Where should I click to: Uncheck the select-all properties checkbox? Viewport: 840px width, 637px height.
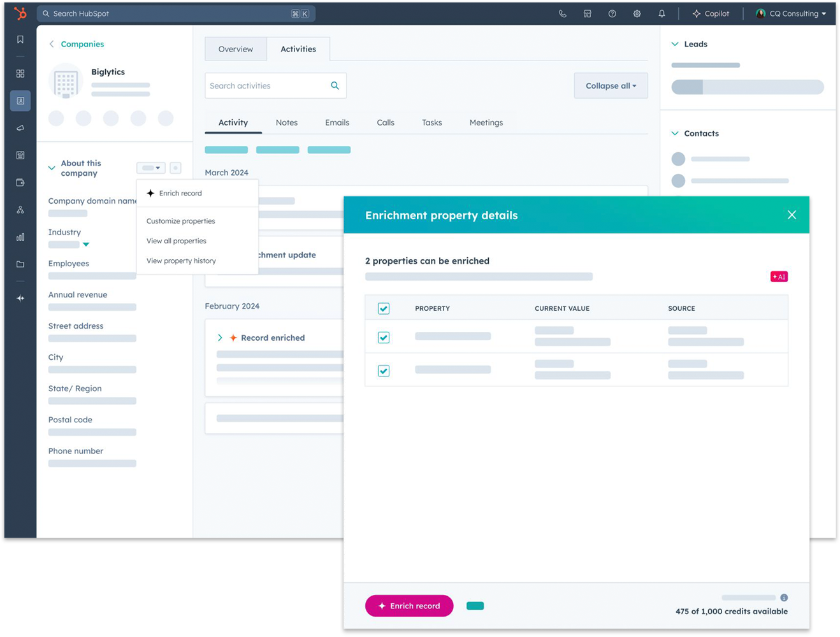(383, 308)
